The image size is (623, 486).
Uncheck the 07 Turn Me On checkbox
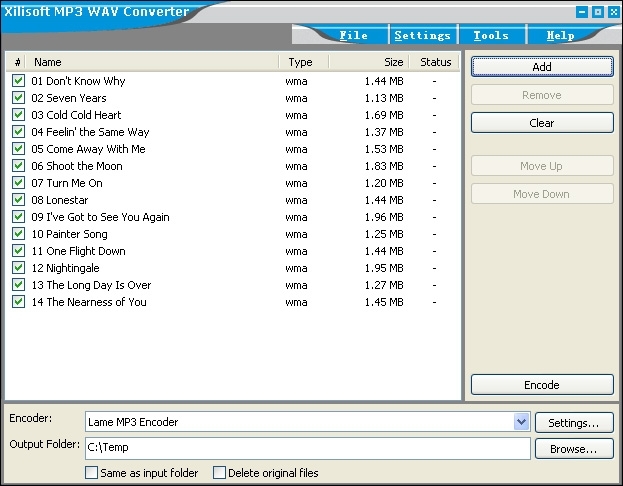[18, 183]
